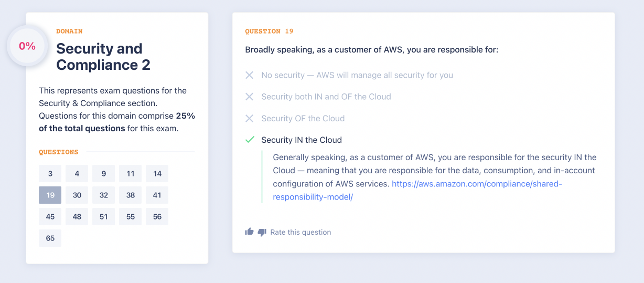
Task: Navigate to question 30
Action: (77, 195)
